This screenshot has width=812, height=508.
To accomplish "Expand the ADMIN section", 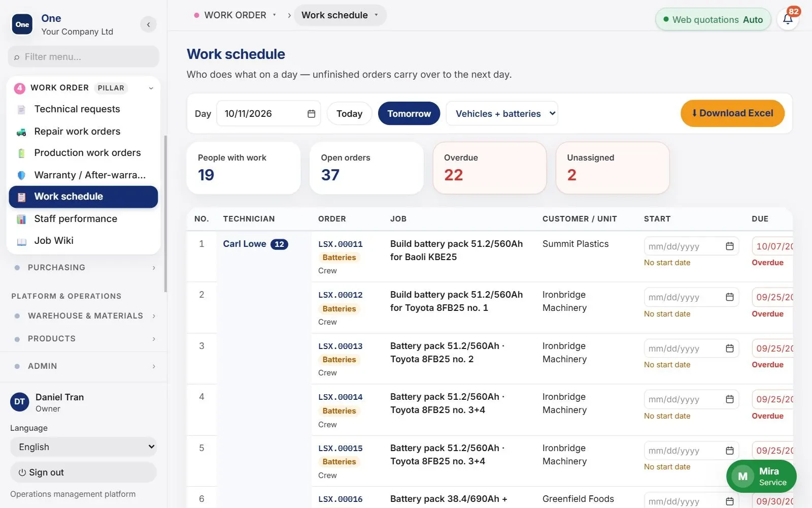I will click(x=84, y=366).
